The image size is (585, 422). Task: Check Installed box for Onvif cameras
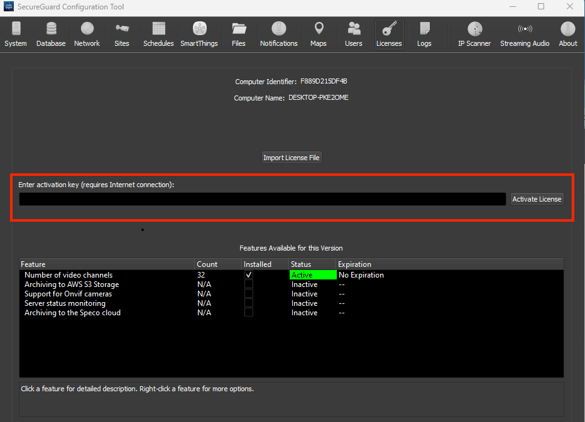[x=248, y=294]
